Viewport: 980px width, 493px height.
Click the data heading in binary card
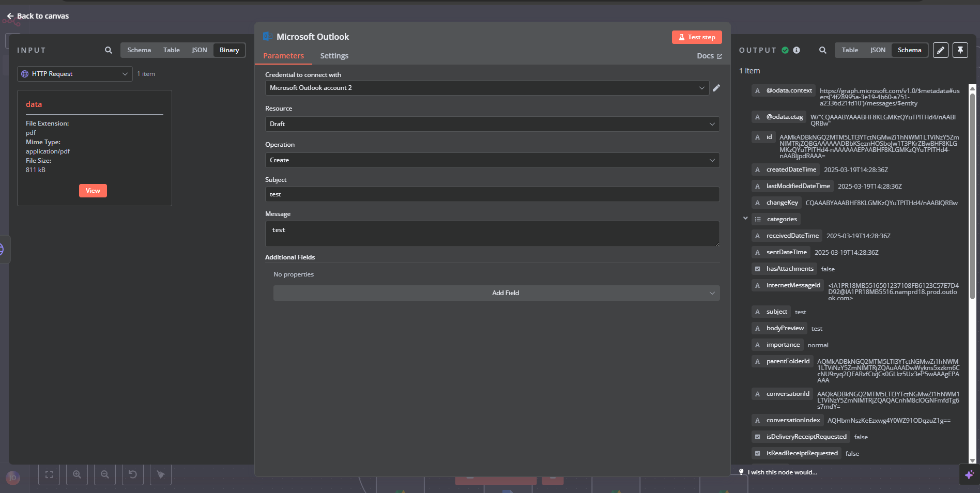[x=34, y=104]
